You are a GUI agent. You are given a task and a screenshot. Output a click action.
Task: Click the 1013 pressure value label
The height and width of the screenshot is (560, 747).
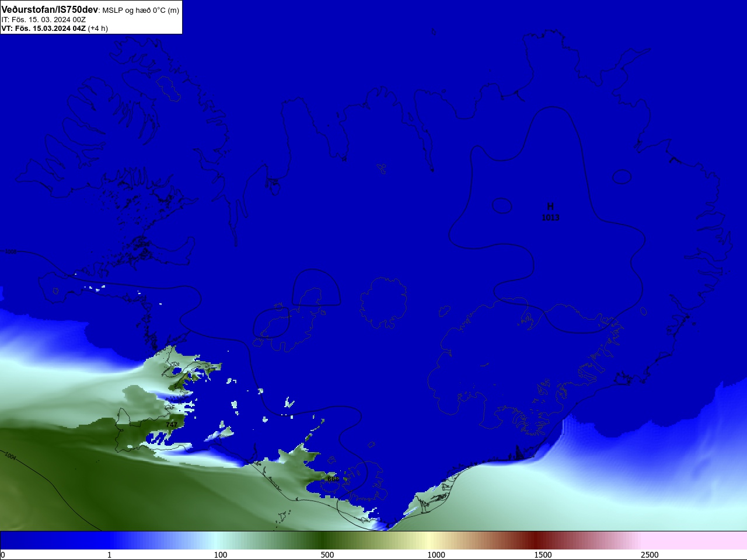[550, 218]
